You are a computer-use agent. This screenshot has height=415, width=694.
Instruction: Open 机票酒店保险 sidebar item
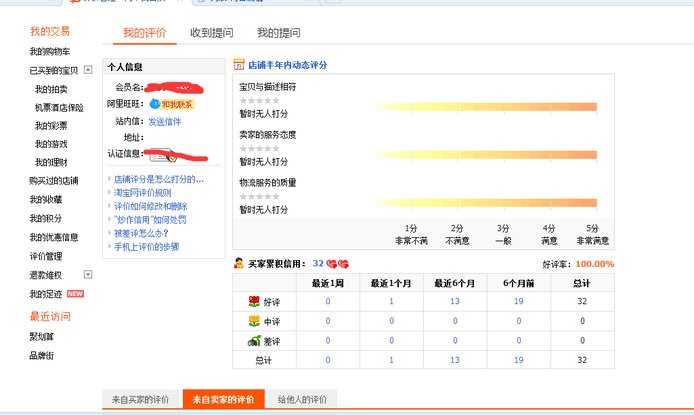(59, 108)
